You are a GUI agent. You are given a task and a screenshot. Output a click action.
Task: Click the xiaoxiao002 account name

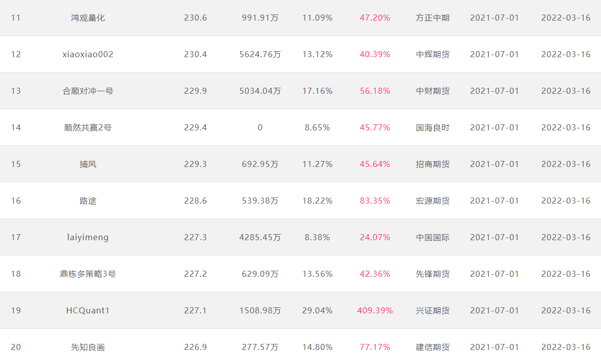point(88,54)
